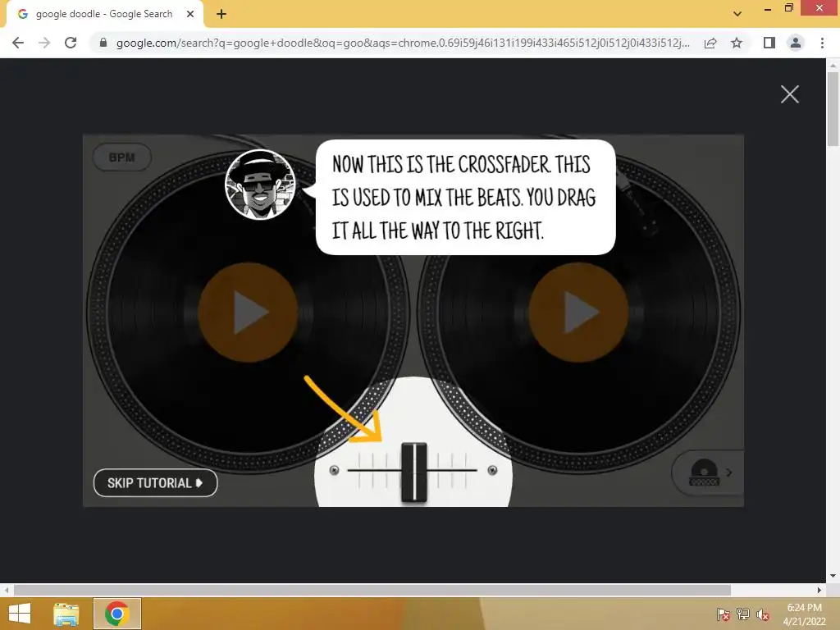Click the share page icon in address bar
The height and width of the screenshot is (630, 840).
(710, 43)
